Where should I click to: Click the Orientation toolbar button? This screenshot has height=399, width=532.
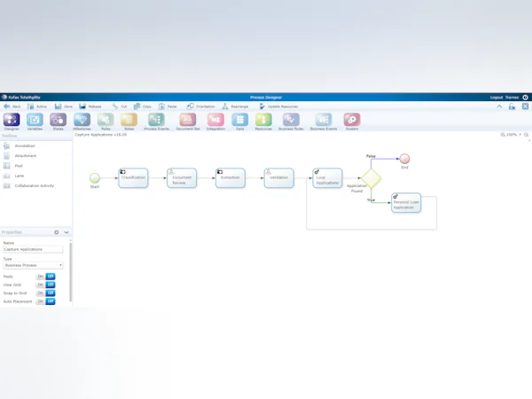[x=200, y=106]
